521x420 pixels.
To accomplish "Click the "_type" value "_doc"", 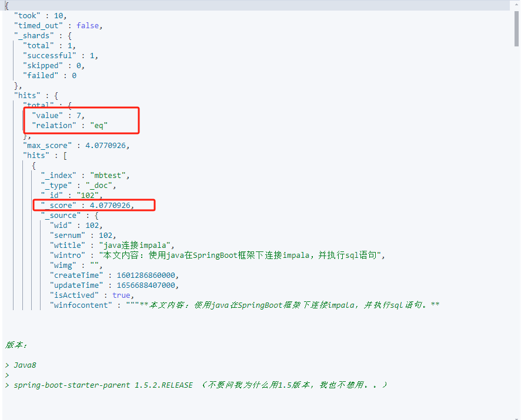I will point(101,185).
